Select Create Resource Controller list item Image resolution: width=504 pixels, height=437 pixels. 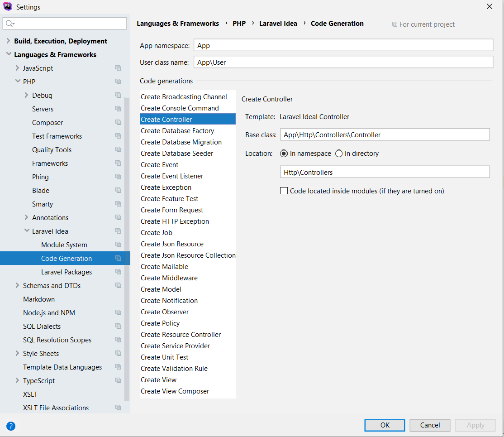188,335
